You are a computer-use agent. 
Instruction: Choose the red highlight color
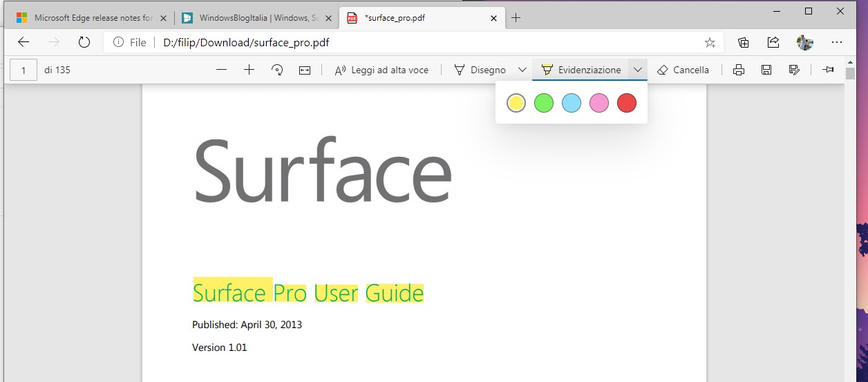627,103
